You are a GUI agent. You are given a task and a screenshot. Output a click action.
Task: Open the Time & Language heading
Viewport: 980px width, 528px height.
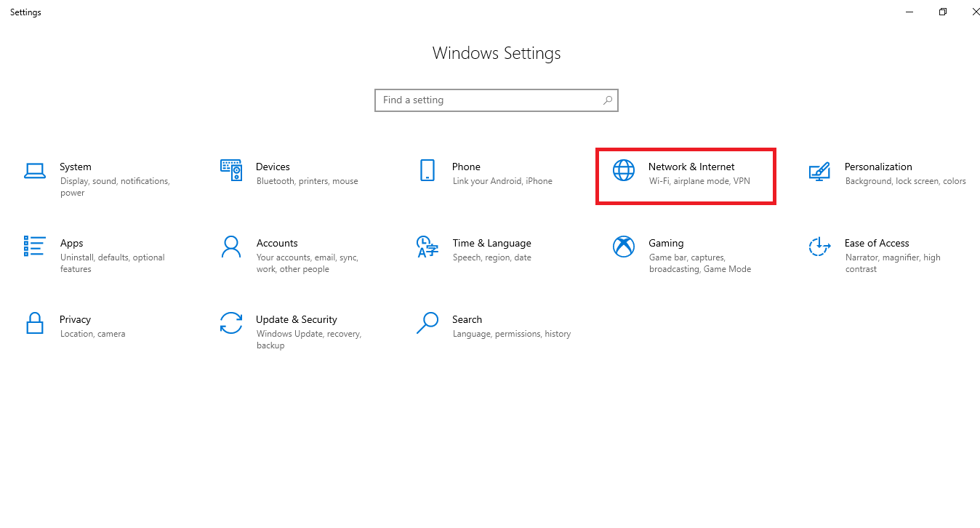(x=491, y=243)
